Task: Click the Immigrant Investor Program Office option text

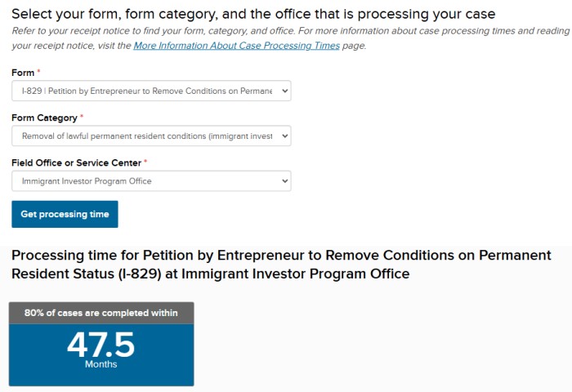Action: (87, 181)
